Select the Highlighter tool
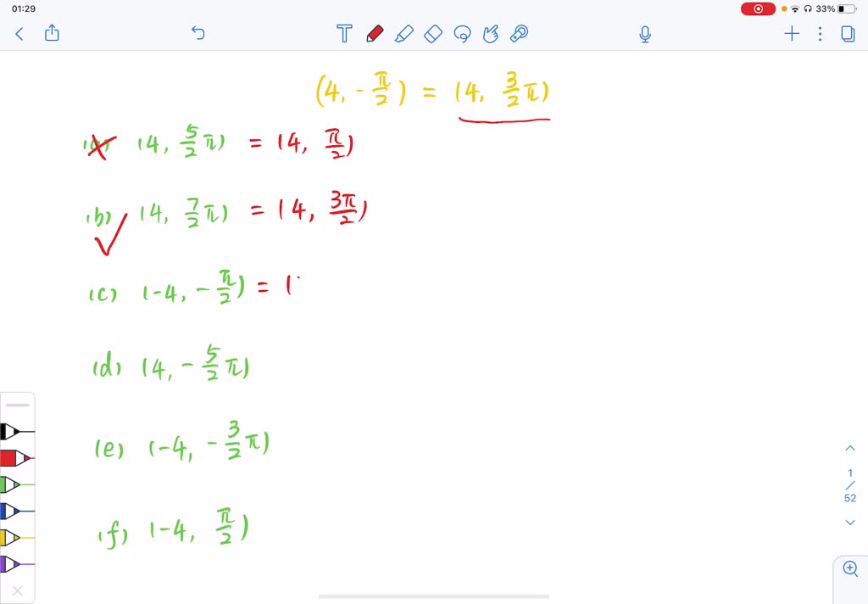This screenshot has width=868, height=604. (404, 33)
